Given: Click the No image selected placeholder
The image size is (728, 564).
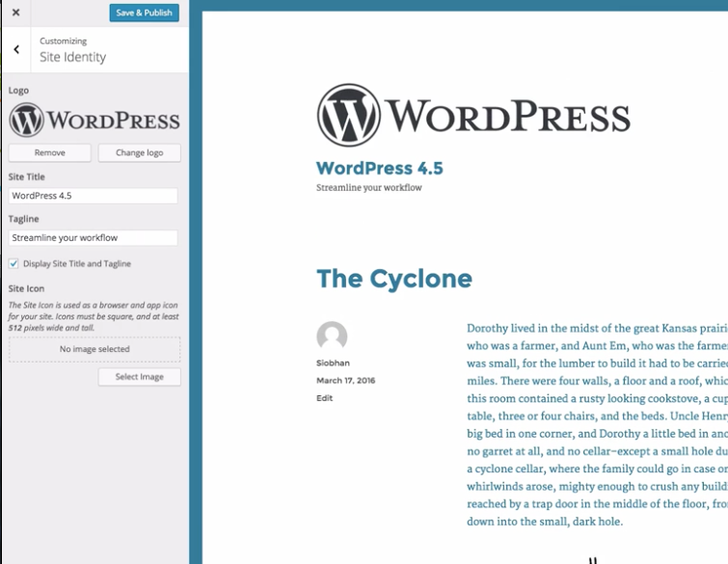Looking at the screenshot, I should [94, 349].
